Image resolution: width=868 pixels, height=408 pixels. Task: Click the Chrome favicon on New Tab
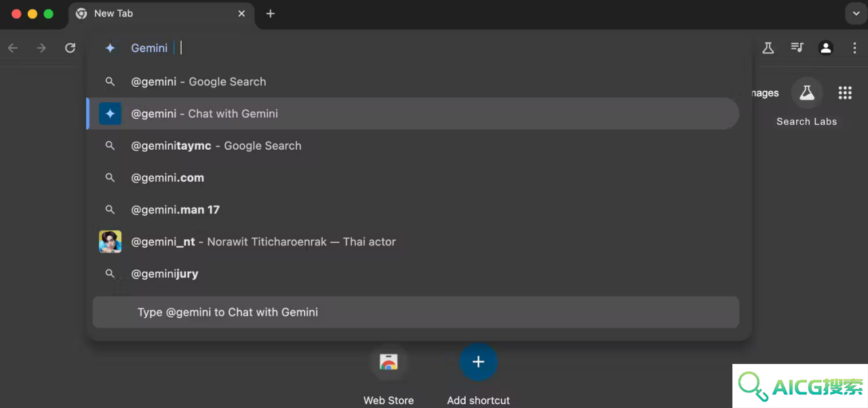81,14
